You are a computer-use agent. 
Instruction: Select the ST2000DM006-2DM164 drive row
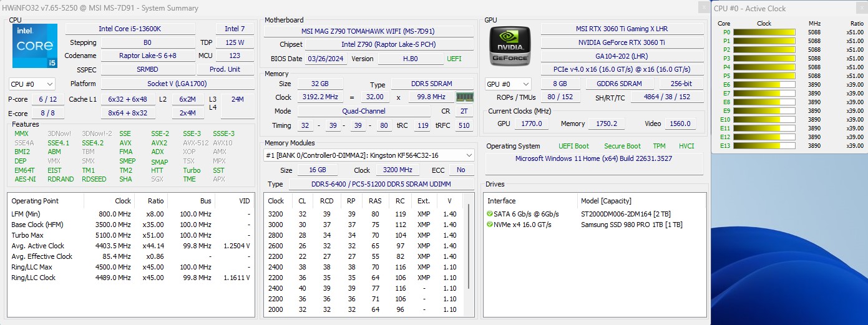[595, 214]
